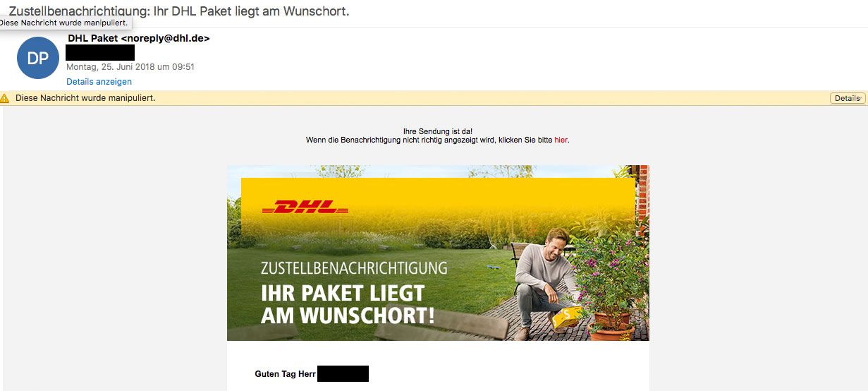Click the yellow warning triangle icon
The width and height of the screenshot is (868, 391).
(5, 98)
